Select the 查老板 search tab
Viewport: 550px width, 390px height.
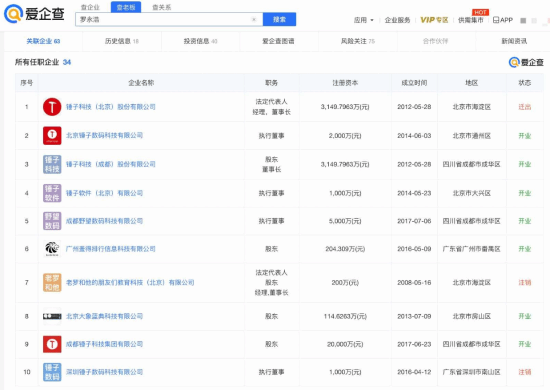pyautogui.click(x=126, y=7)
